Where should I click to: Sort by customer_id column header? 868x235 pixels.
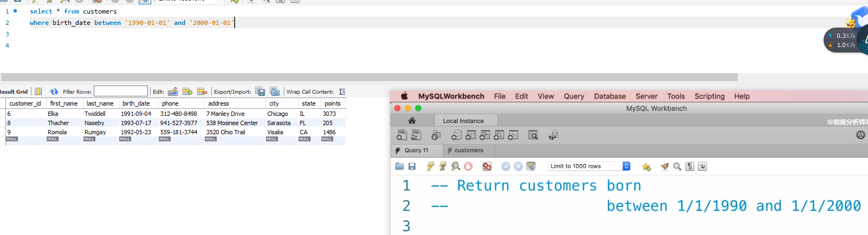click(25, 103)
